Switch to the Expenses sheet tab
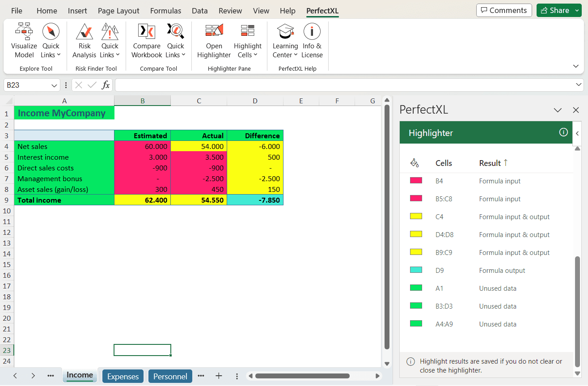This screenshot has width=588, height=386. tap(123, 376)
